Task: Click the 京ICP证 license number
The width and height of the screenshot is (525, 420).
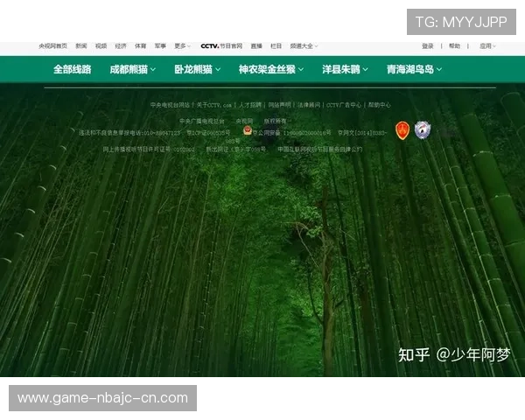Action: (208, 133)
